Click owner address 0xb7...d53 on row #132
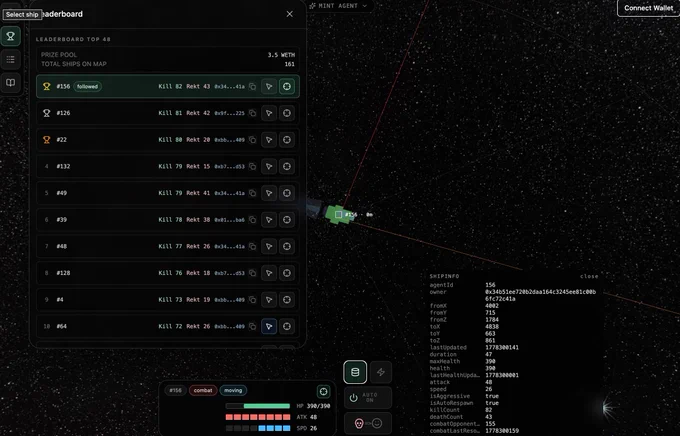The width and height of the screenshot is (680, 436). [229, 167]
